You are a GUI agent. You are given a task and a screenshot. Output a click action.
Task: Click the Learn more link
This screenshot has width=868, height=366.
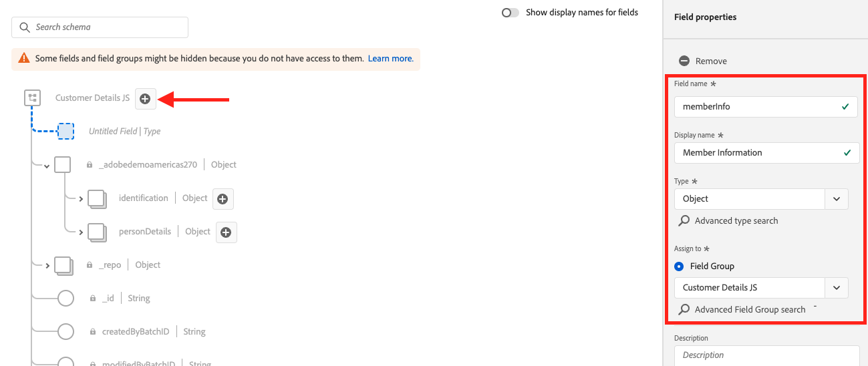coord(390,59)
